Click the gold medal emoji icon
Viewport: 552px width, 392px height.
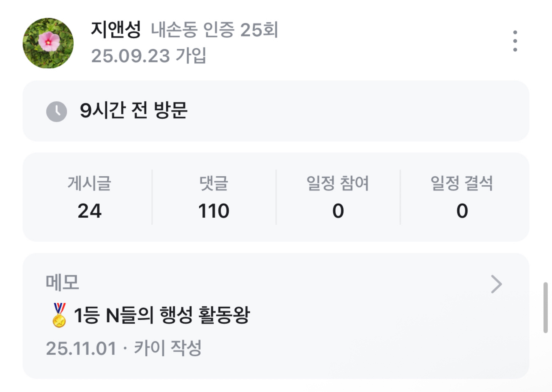pyautogui.click(x=59, y=315)
